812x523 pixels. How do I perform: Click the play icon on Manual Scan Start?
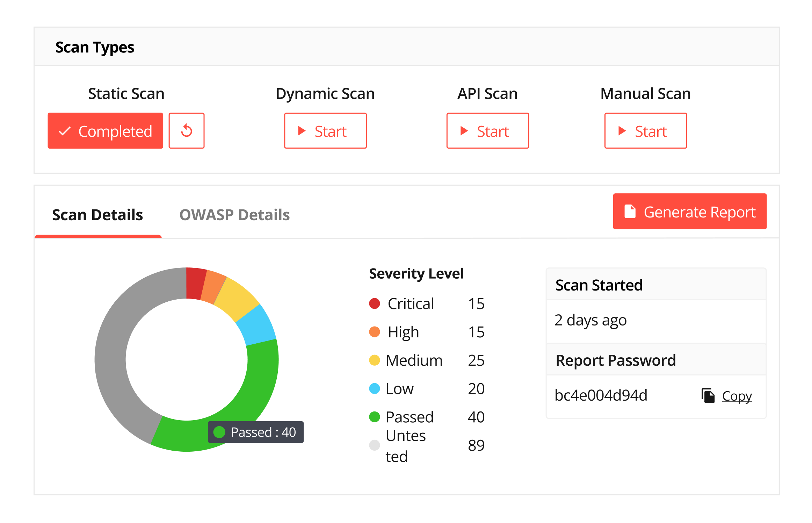tap(622, 131)
